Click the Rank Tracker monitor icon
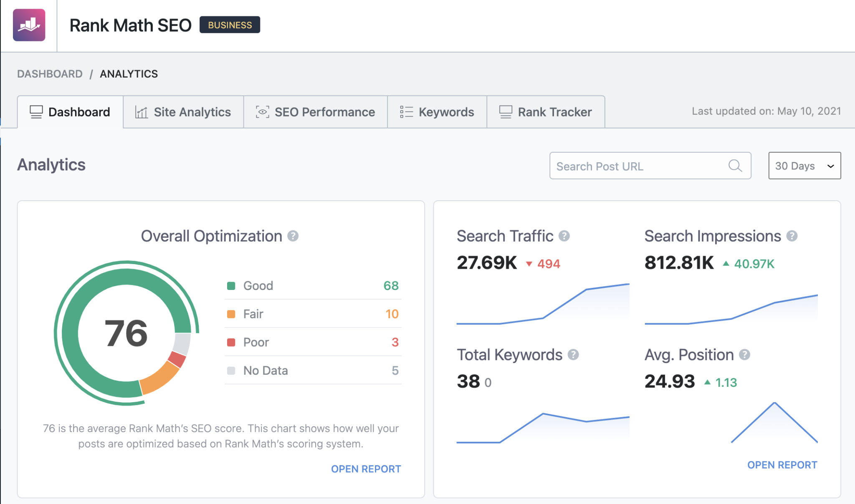 click(x=506, y=112)
